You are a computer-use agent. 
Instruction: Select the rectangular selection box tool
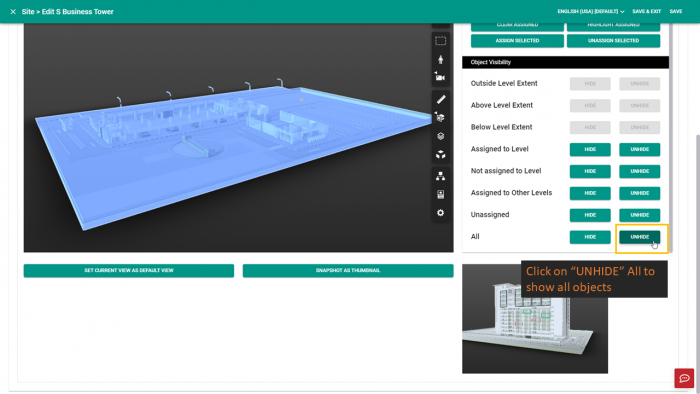(x=441, y=41)
